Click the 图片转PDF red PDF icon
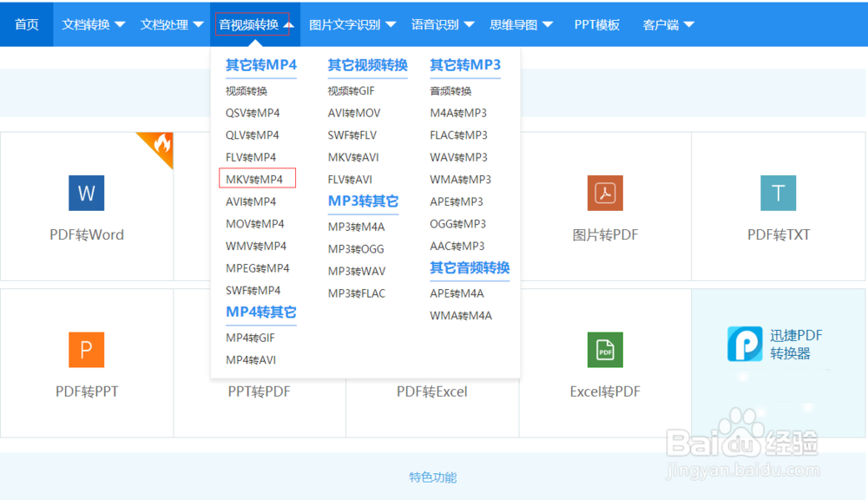Screen dimensions: 868x500 (x=604, y=193)
